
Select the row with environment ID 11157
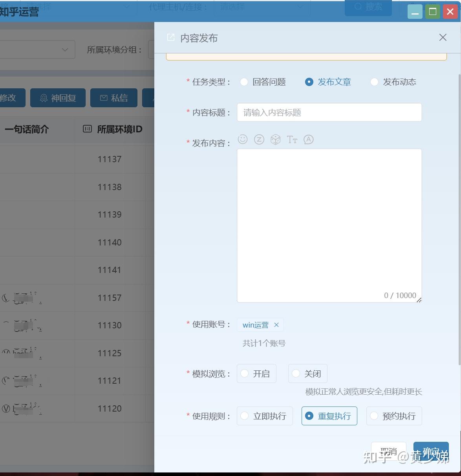coord(77,298)
